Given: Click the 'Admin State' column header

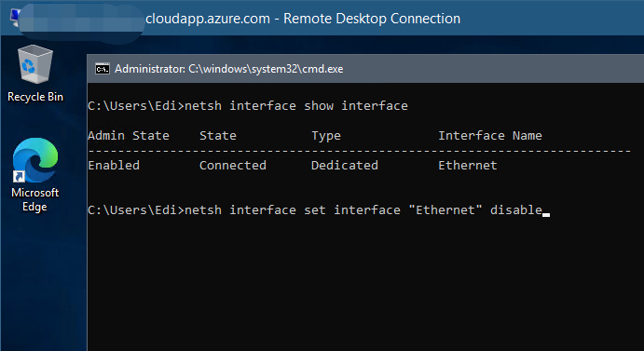Looking at the screenshot, I should (129, 136).
